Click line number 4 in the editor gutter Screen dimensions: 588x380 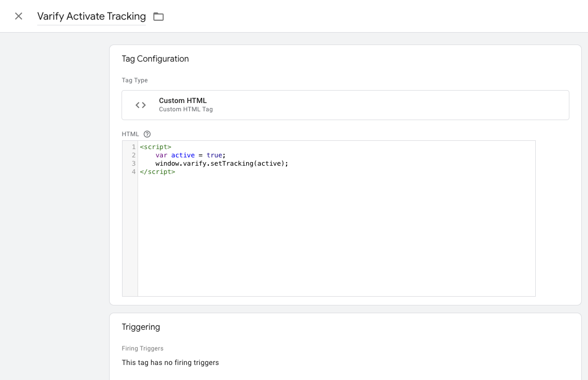[x=133, y=171]
